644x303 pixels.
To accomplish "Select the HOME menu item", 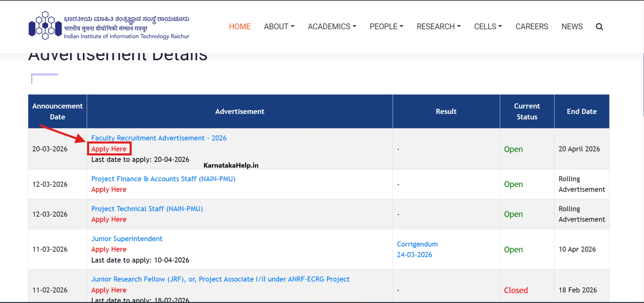I will [240, 26].
